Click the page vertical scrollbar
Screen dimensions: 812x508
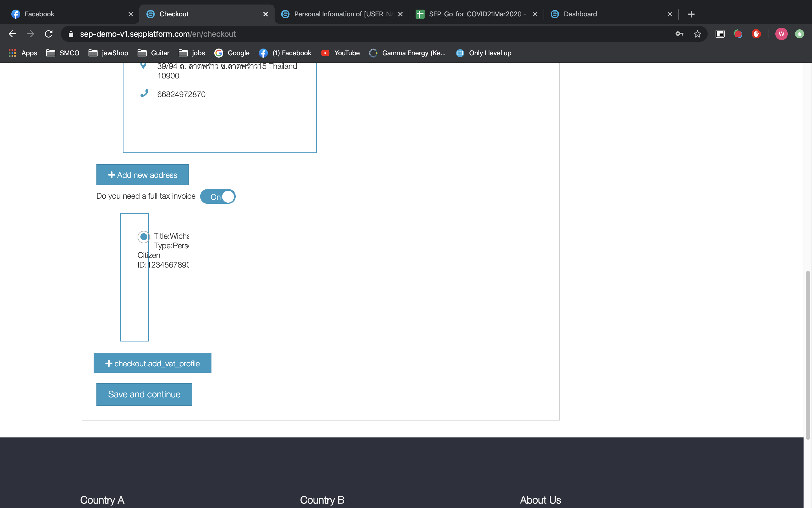point(808,355)
